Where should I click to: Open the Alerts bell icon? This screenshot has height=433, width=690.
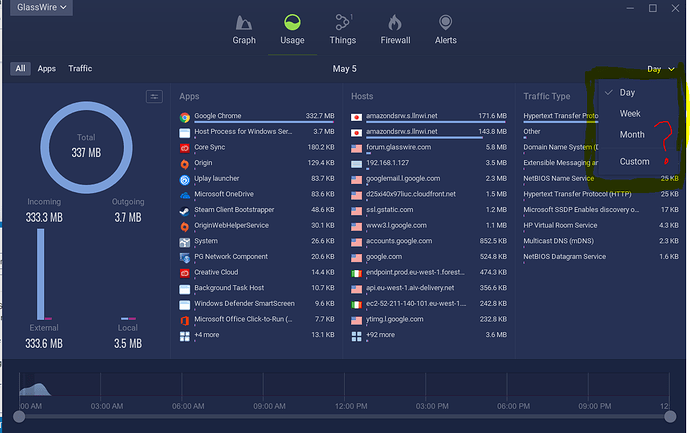tap(445, 22)
